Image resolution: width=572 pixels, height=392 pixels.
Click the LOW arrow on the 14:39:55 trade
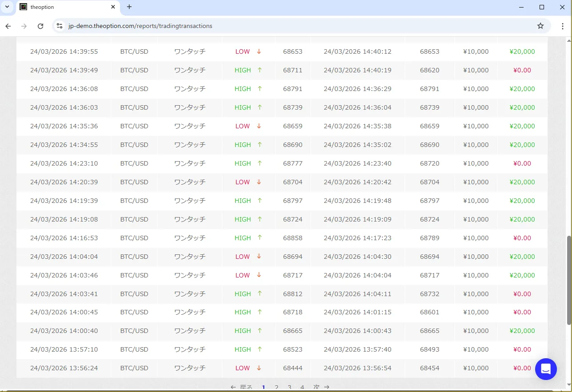(x=259, y=51)
